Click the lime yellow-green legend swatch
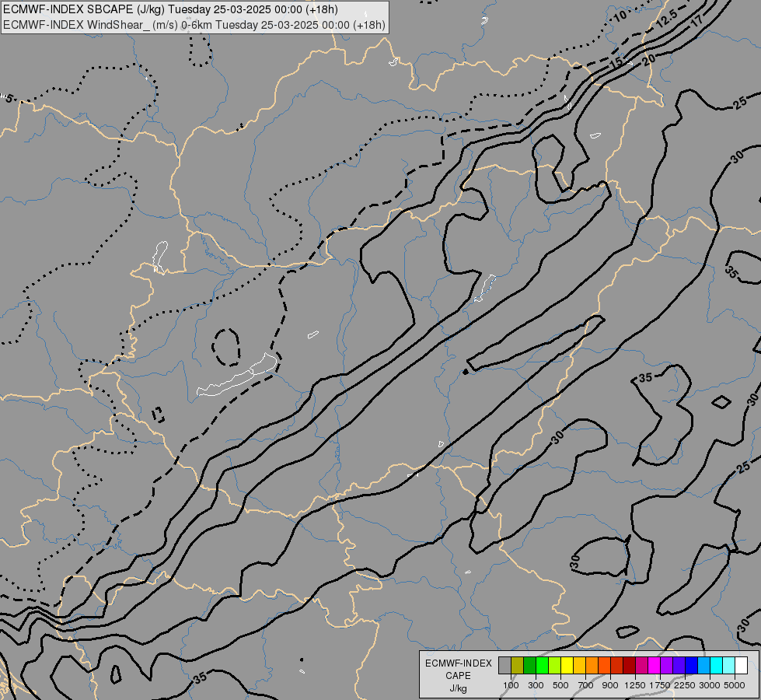The height and width of the screenshot is (700, 761). 555,665
